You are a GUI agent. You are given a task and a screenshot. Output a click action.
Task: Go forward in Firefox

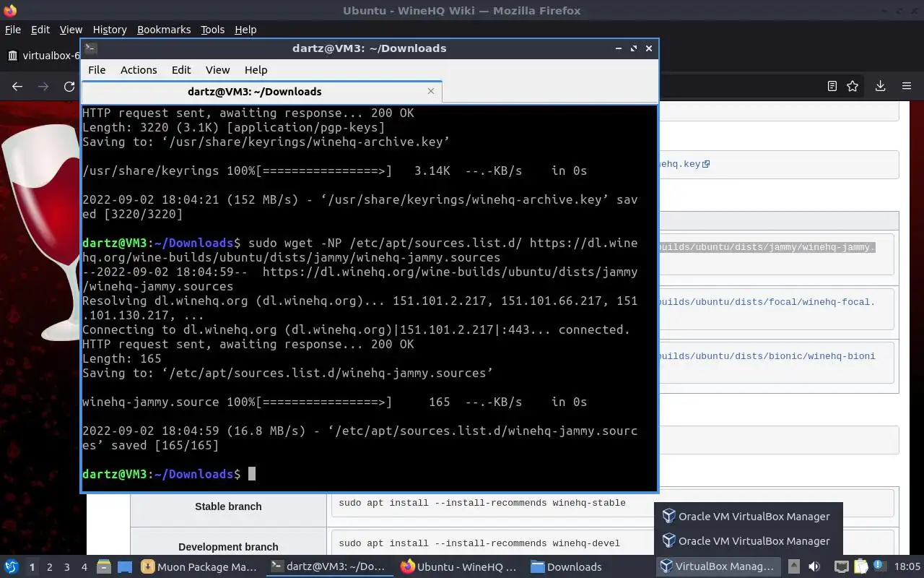point(43,86)
